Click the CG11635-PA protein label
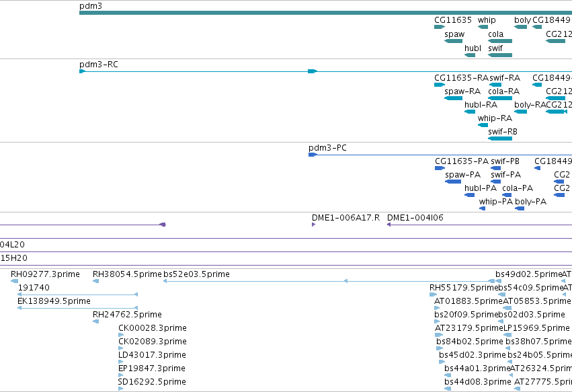 tap(462, 161)
